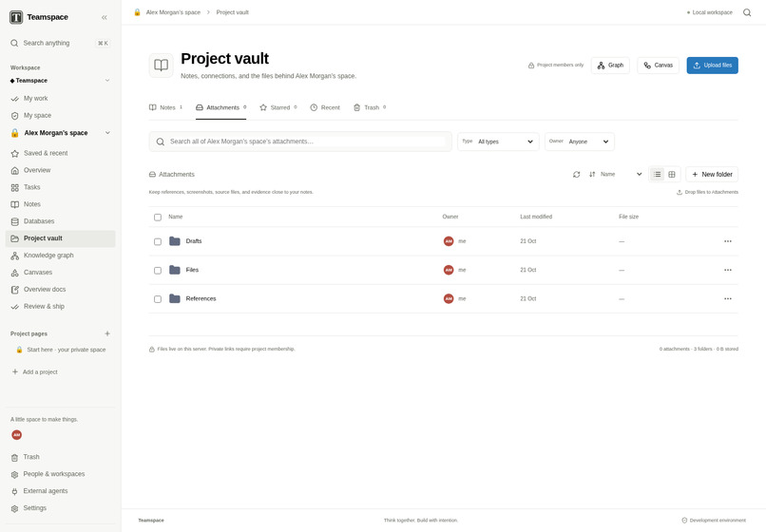This screenshot has height=532, width=766.
Task: Open Databases in the sidebar
Action: point(61,221)
